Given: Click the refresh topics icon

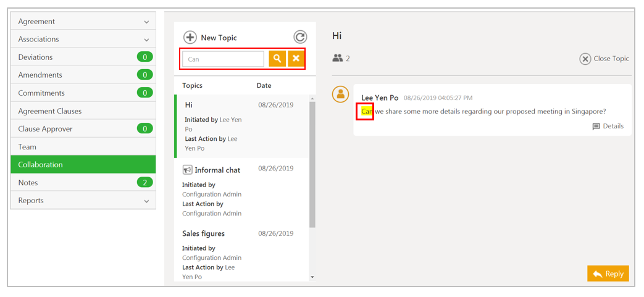Looking at the screenshot, I should [x=300, y=37].
